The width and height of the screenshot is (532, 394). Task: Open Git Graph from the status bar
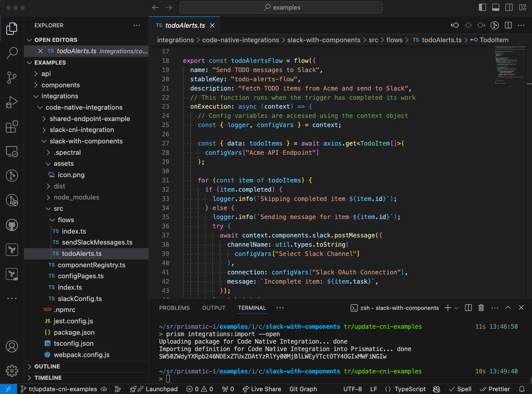click(x=303, y=389)
